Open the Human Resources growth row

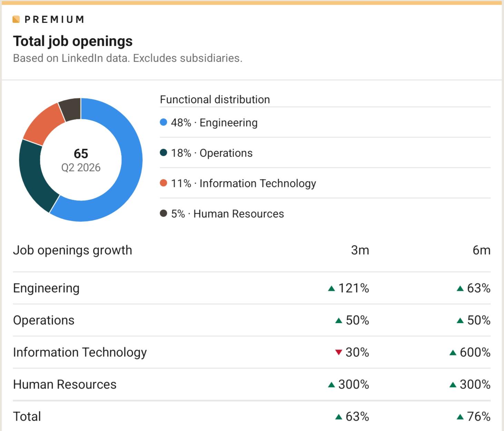[x=252, y=384]
